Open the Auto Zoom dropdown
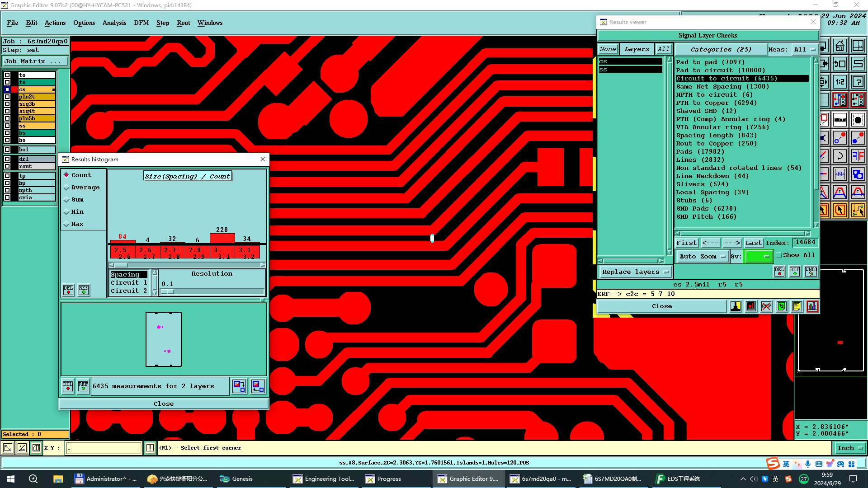The height and width of the screenshot is (488, 868). click(702, 256)
